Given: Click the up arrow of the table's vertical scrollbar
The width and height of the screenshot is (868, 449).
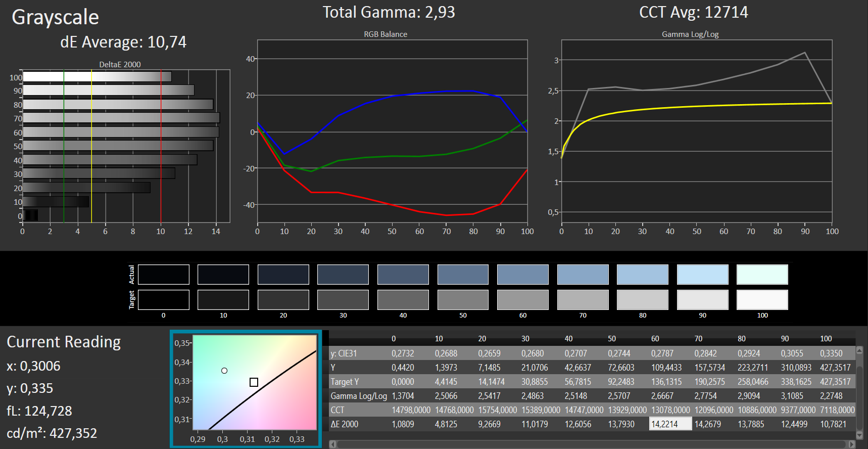Looking at the screenshot, I should point(860,350).
